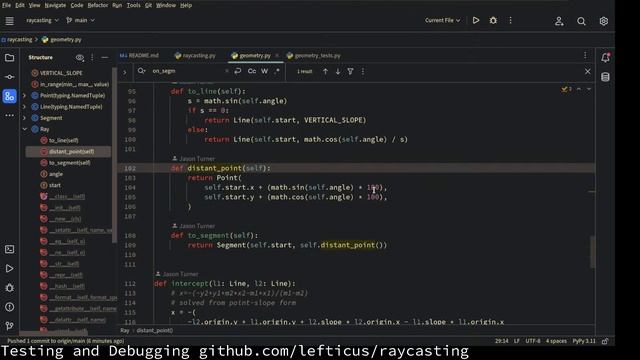Expand the Segment class node

click(x=24, y=118)
